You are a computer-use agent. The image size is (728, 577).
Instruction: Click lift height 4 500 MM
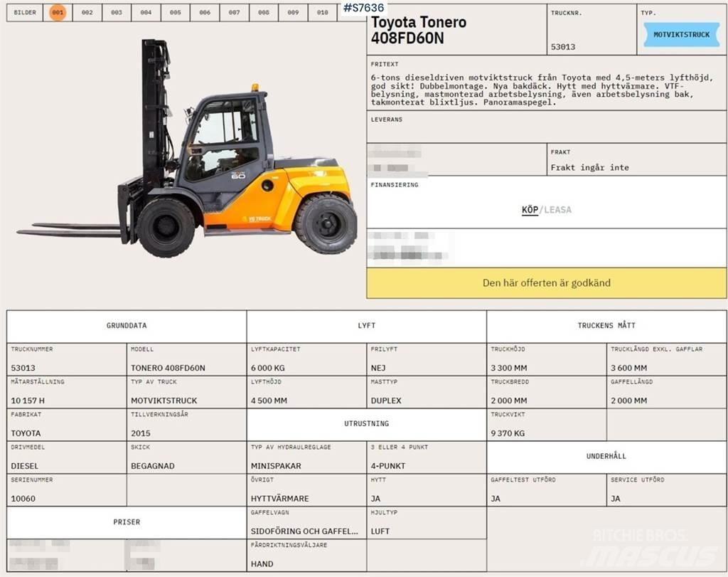(269, 401)
